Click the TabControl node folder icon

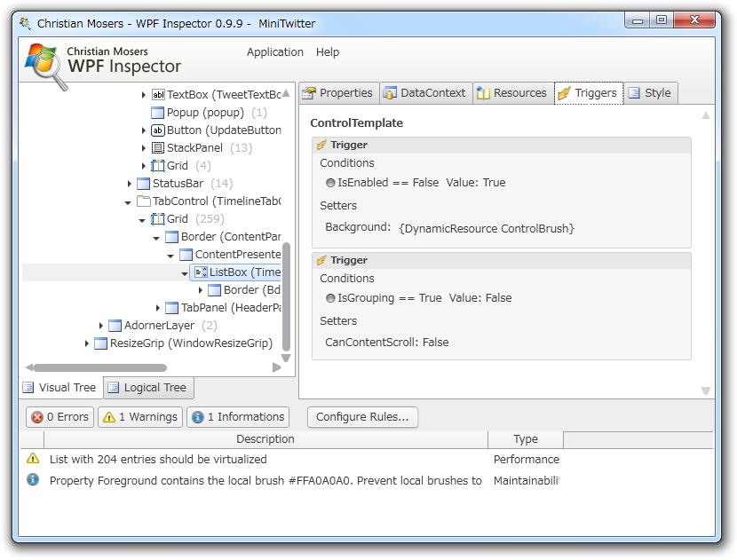[143, 201]
